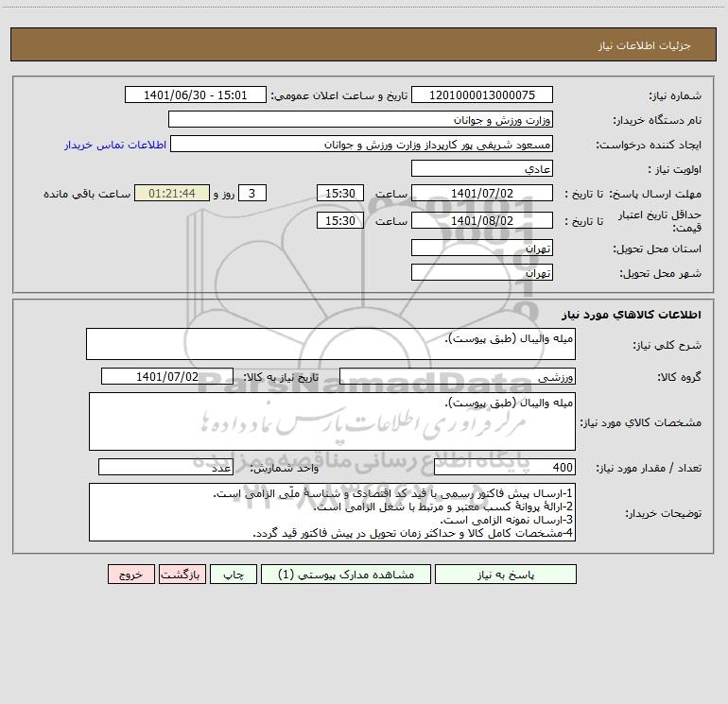The width and height of the screenshot is (728, 704).
Task: Click goods need date field 1401/07/02
Action: tap(167, 376)
